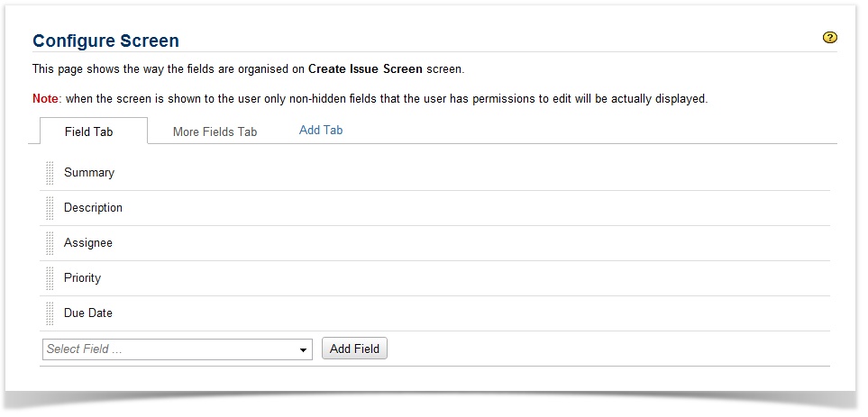Click the Priority row drag handle
868x417 pixels.
click(x=50, y=278)
